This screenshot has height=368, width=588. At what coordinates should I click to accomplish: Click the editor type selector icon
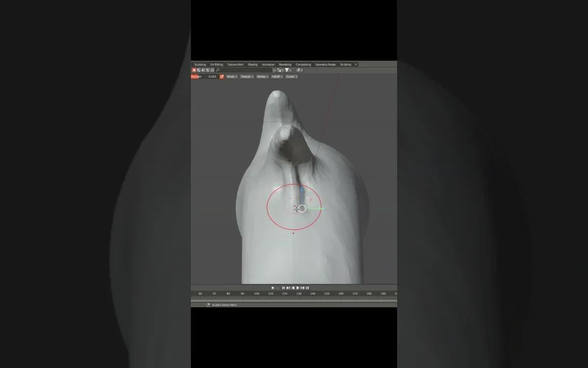point(194,70)
